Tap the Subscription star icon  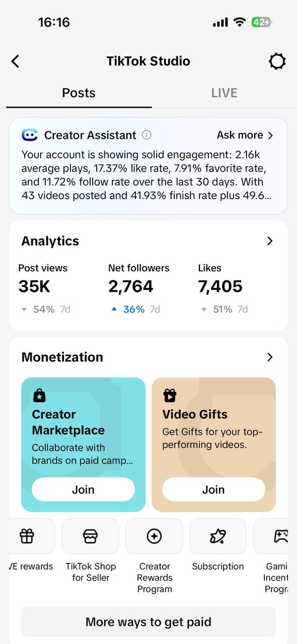(218, 536)
